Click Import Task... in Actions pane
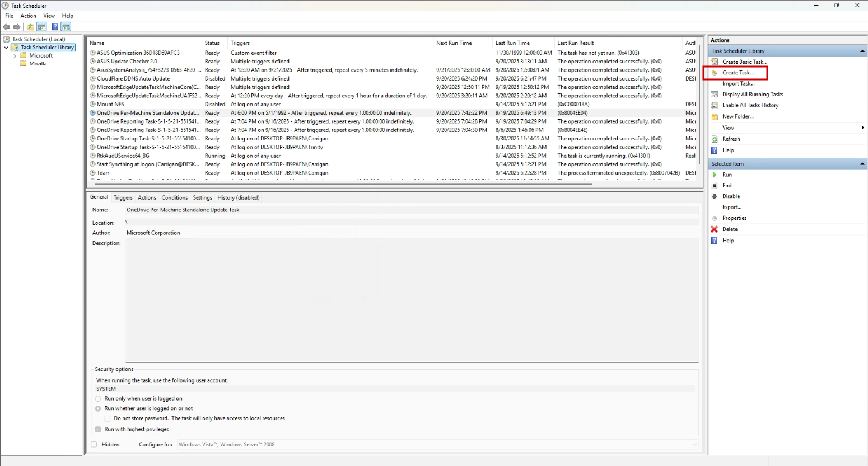Viewport: 868px width, 466px height. pos(738,84)
